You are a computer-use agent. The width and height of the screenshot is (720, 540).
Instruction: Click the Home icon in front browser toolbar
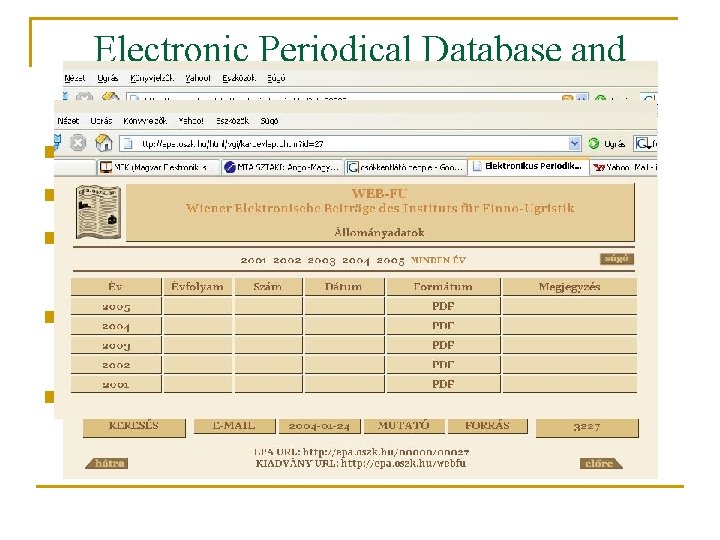coord(104,143)
